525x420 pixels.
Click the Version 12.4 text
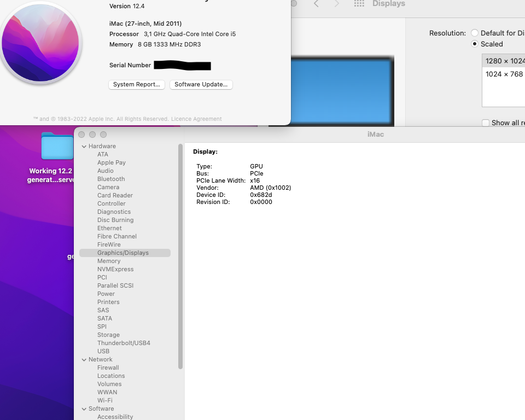coord(127,7)
